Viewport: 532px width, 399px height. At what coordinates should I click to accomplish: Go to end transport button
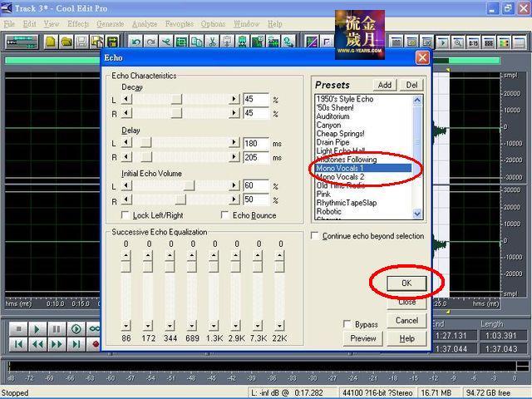pyautogui.click(x=76, y=344)
